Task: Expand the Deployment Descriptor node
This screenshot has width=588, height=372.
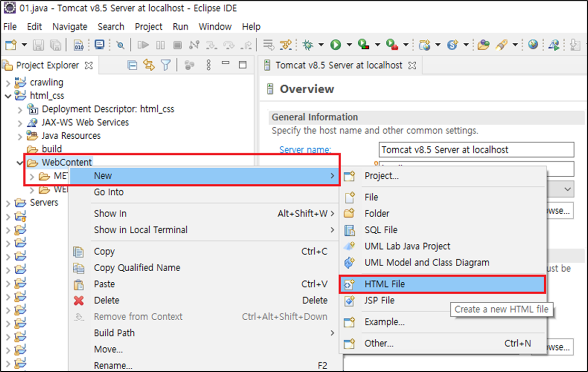Action: click(x=20, y=109)
